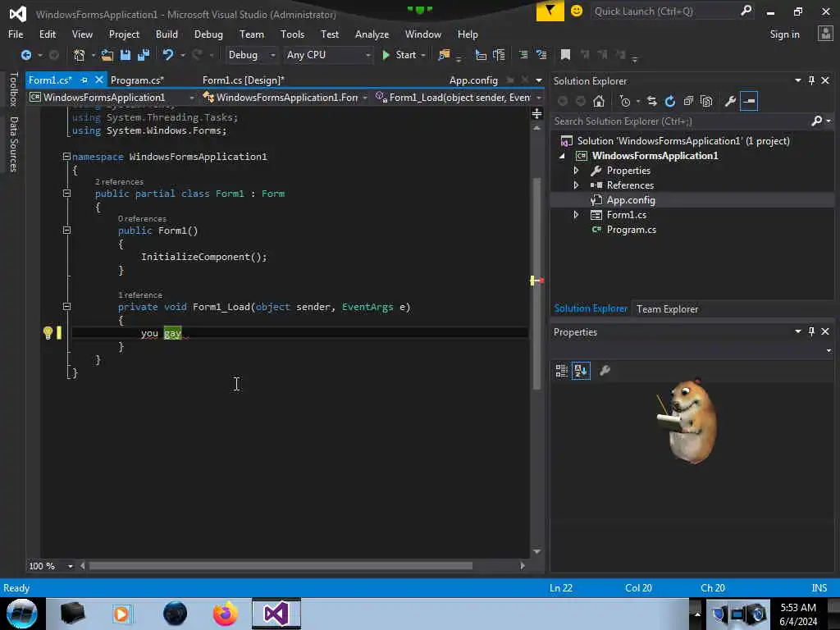
Task: Click the account avatar icon beside Sign in
Action: click(x=825, y=34)
